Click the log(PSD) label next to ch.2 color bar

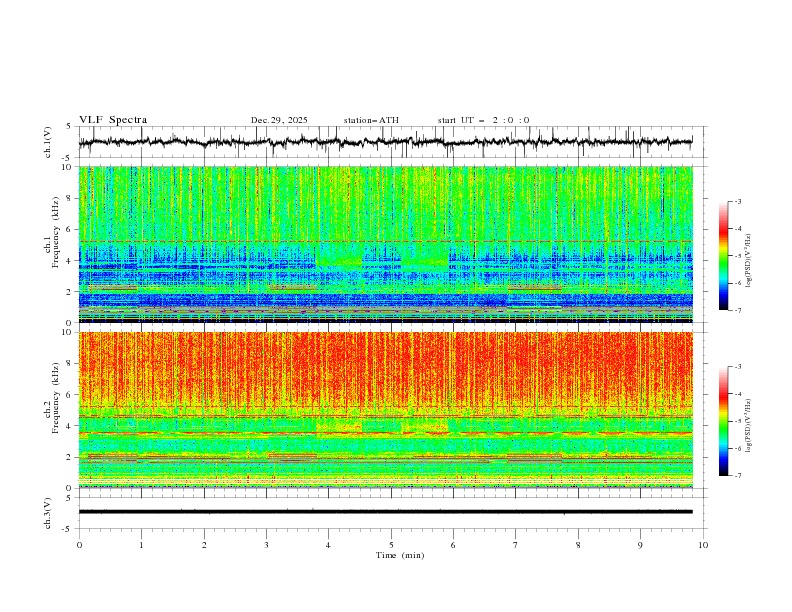click(x=749, y=426)
